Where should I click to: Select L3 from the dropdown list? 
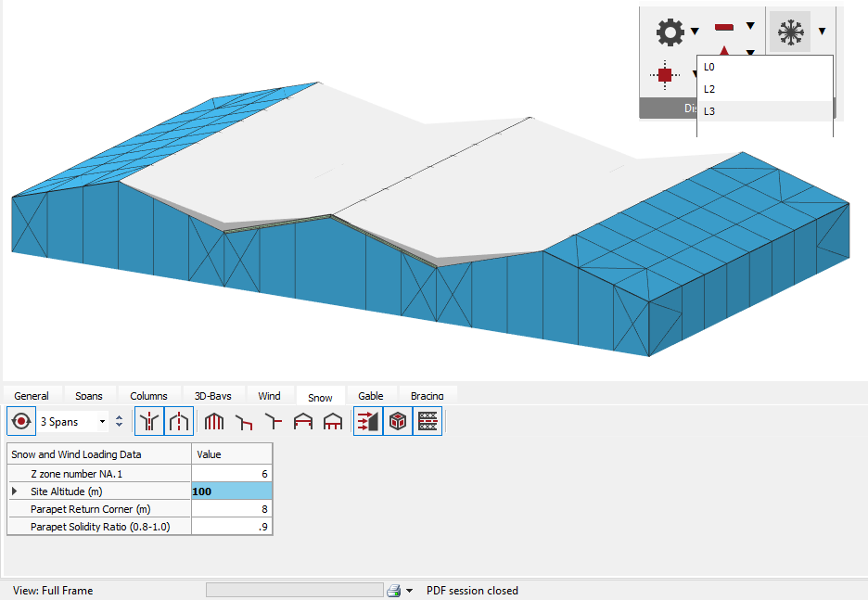click(709, 111)
